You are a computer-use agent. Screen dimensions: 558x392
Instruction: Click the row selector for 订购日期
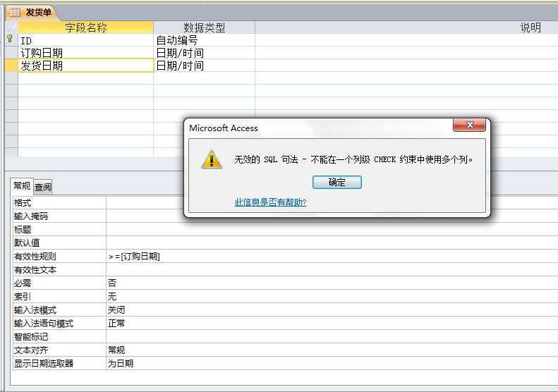click(x=11, y=53)
